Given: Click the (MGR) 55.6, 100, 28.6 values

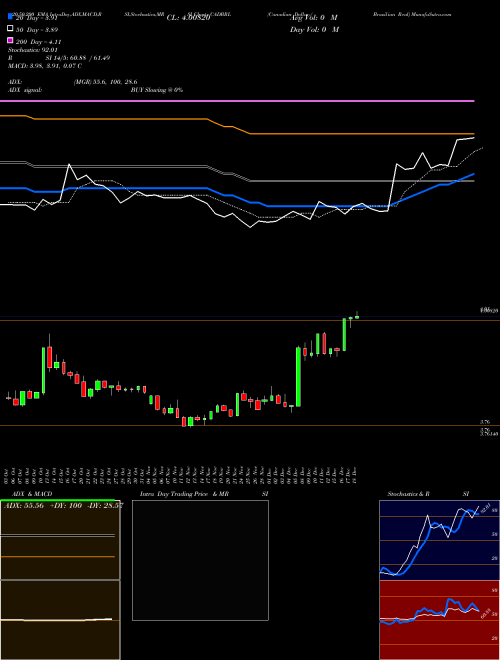Looking at the screenshot, I should tap(105, 82).
